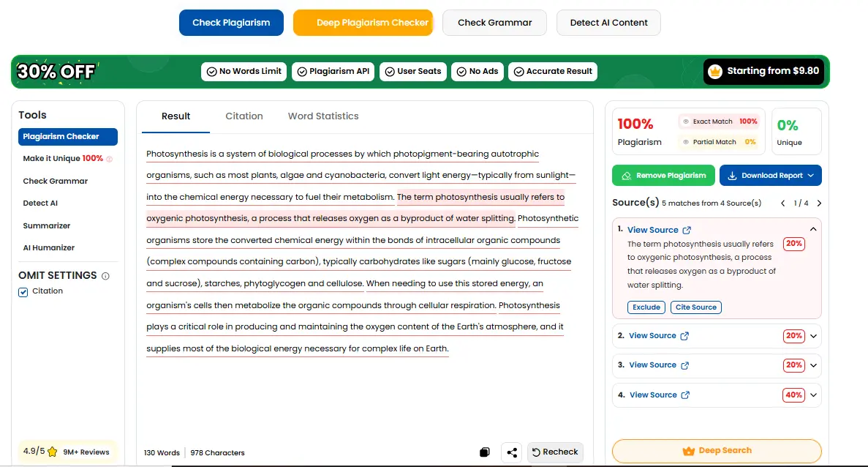Click the share result icon
Screen dimensions: 868x467
(511, 452)
